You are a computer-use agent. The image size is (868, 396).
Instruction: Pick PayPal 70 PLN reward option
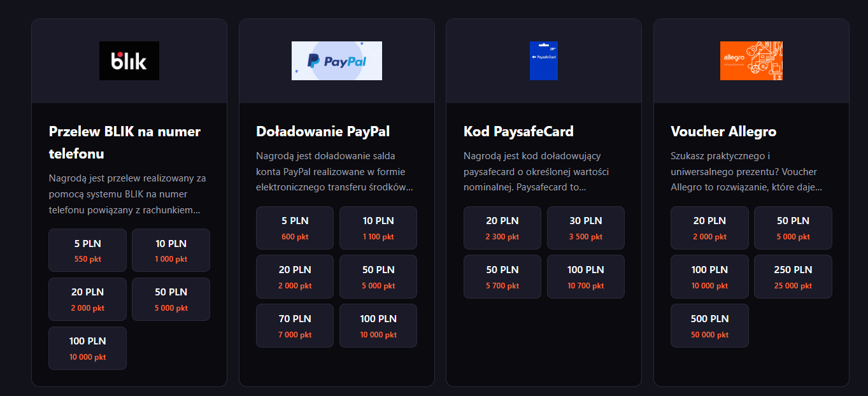point(294,326)
